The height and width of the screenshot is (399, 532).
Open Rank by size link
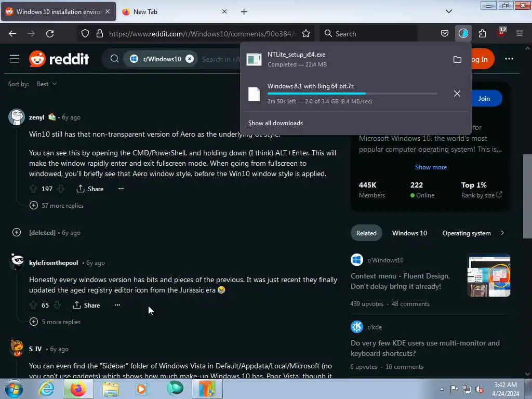click(482, 195)
